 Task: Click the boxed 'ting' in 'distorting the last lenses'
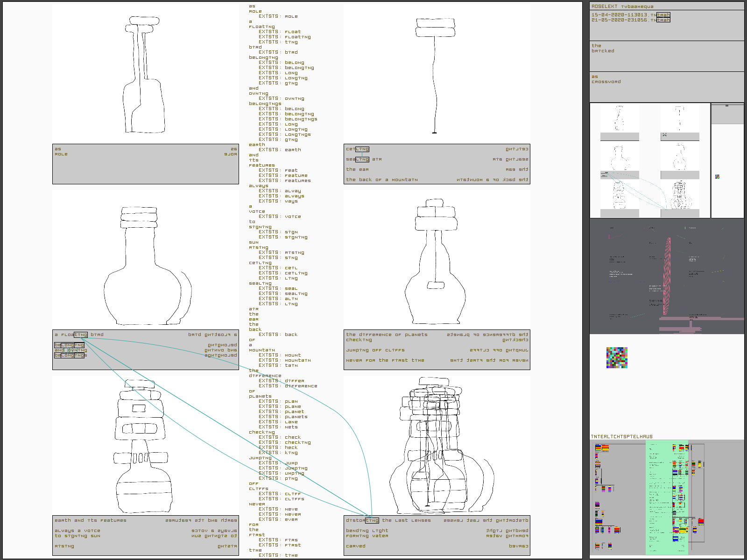[x=372, y=520]
